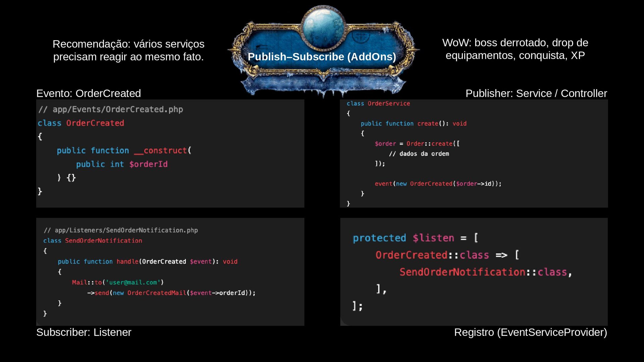This screenshot has width=644, height=362.
Task: Click the '// dados da ordem' comment
Action: 419,154
